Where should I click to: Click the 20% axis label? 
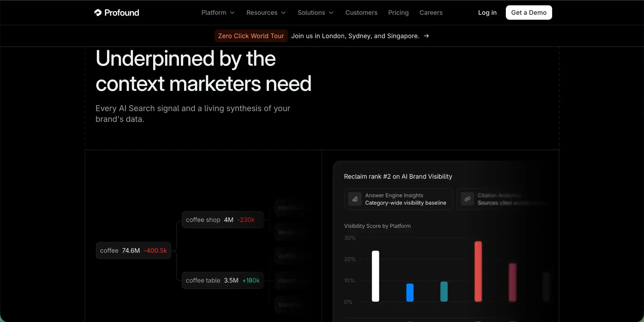coord(350,259)
